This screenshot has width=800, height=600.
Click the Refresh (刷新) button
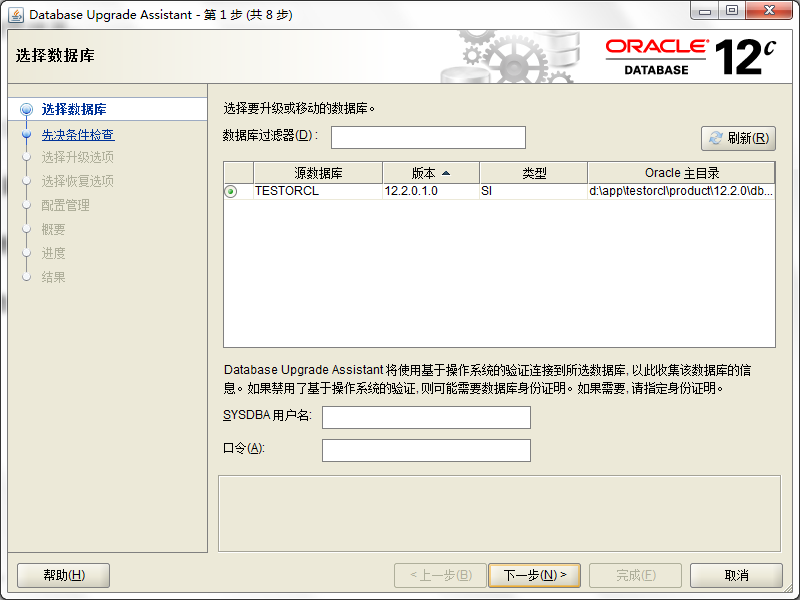pos(738,138)
